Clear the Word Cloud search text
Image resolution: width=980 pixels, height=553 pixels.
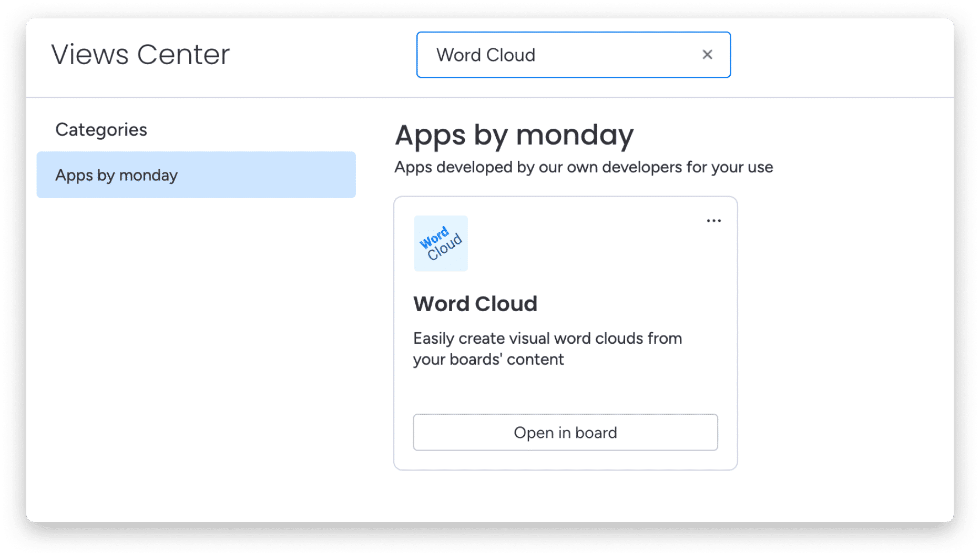pos(707,55)
